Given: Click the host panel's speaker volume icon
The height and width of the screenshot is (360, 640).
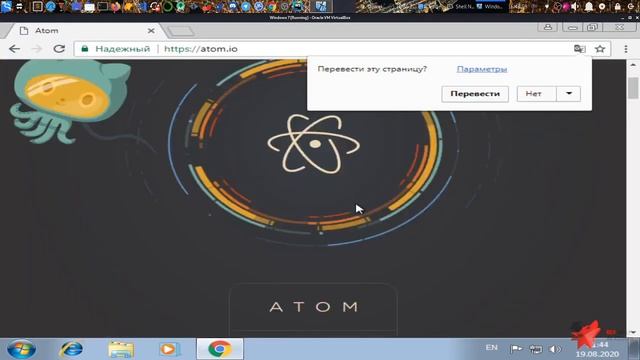Looking at the screenshot, I should click(x=575, y=7).
